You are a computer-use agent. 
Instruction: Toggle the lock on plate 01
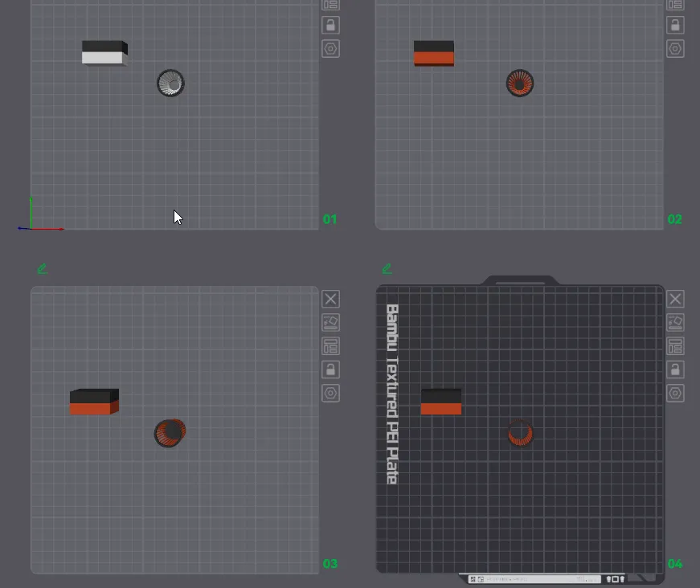point(330,25)
